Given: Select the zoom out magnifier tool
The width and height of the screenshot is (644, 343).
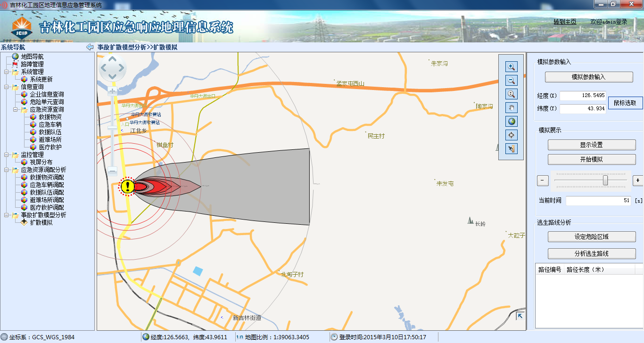Looking at the screenshot, I should pos(511,80).
